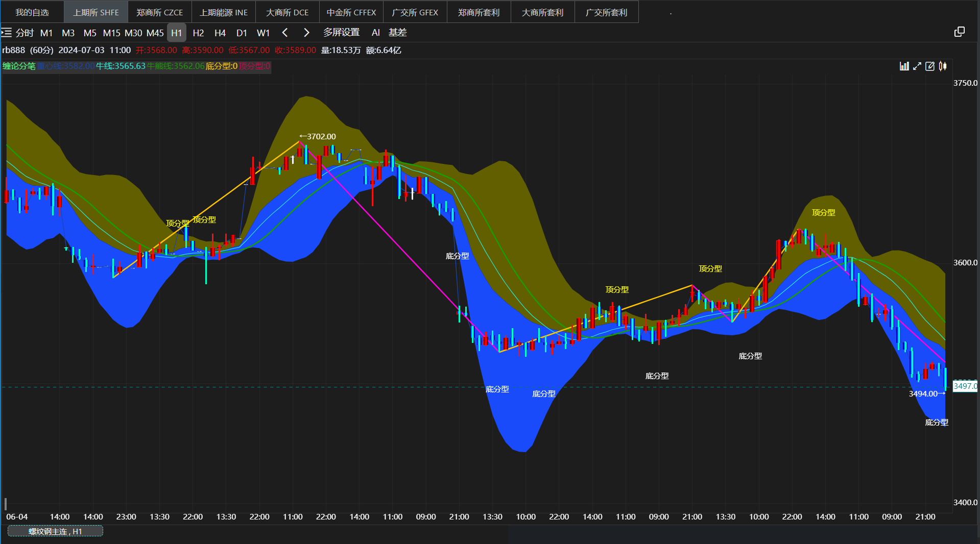Go to next contract with right chevron
This screenshot has height=544, width=980.
click(306, 33)
